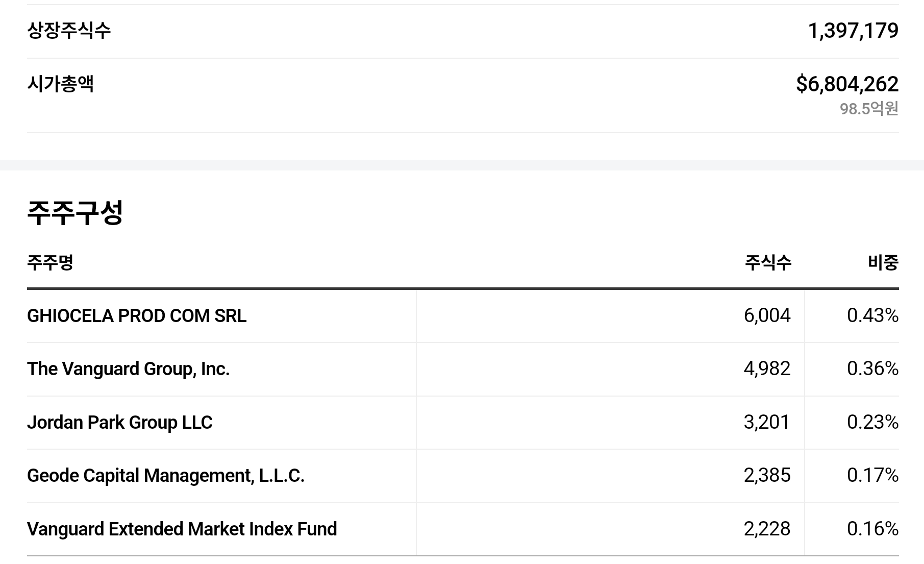This screenshot has height=564, width=924.
Task: Click the 상장주식수 label
Action: click(69, 31)
